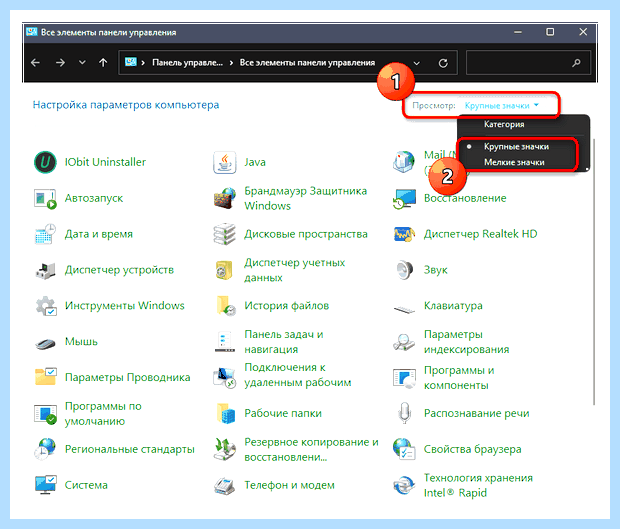Click the Intel Rapid storage technology icon
The height and width of the screenshot is (529, 620).
[x=404, y=485]
